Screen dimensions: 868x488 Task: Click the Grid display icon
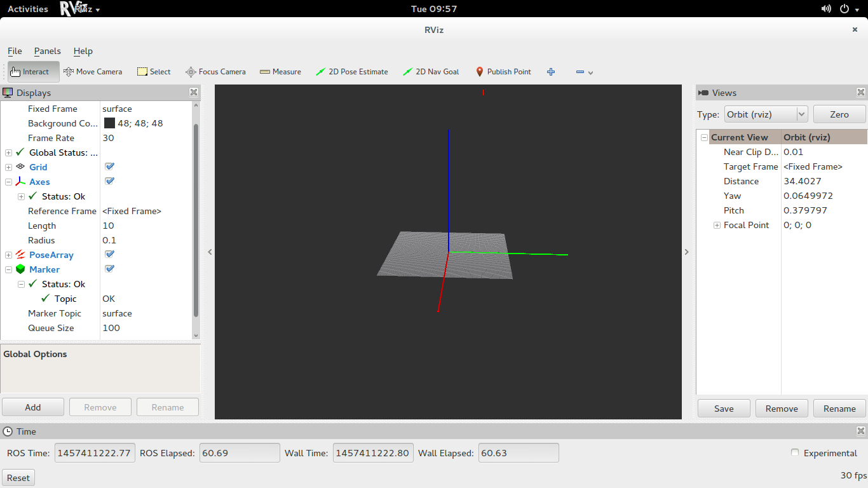pyautogui.click(x=20, y=166)
